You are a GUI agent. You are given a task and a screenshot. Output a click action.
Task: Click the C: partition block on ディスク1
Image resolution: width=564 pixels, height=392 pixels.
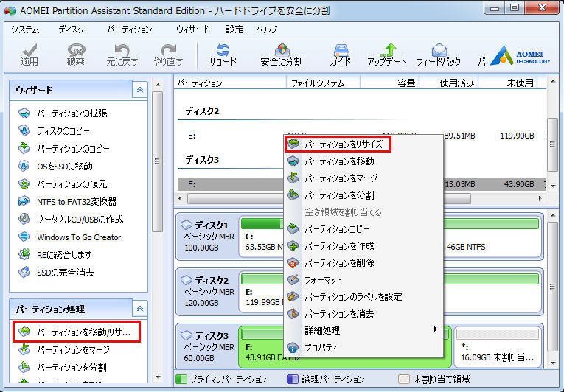click(262, 236)
